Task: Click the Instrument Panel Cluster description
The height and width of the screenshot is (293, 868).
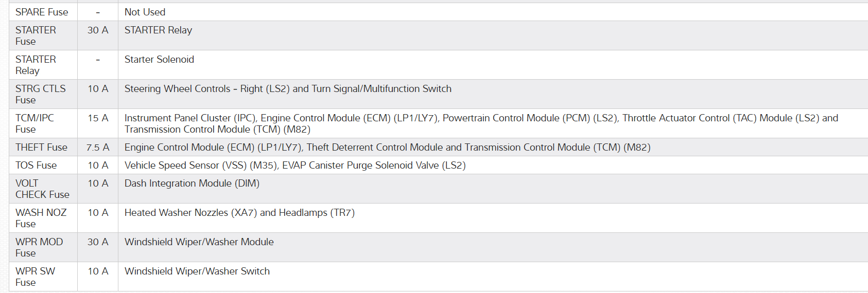Action: [x=481, y=123]
